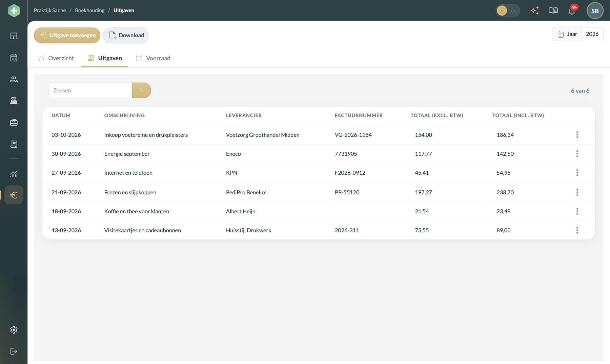Open row menu for KPN expense
The width and height of the screenshot is (610, 364).
pos(577,173)
